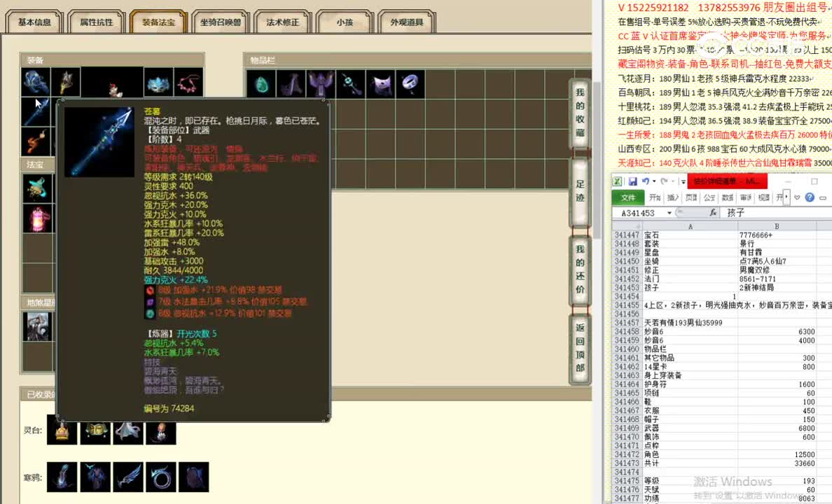Open the Excel 文件 menu

(x=628, y=197)
